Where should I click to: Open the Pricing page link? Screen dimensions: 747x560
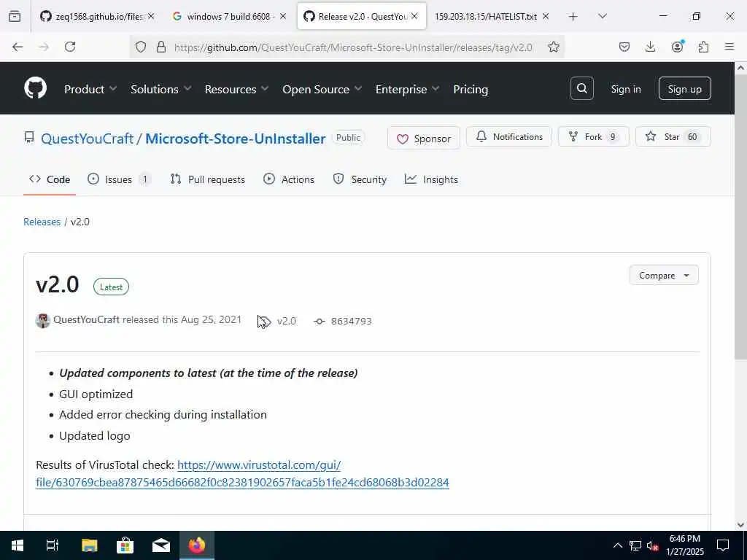tap(471, 89)
